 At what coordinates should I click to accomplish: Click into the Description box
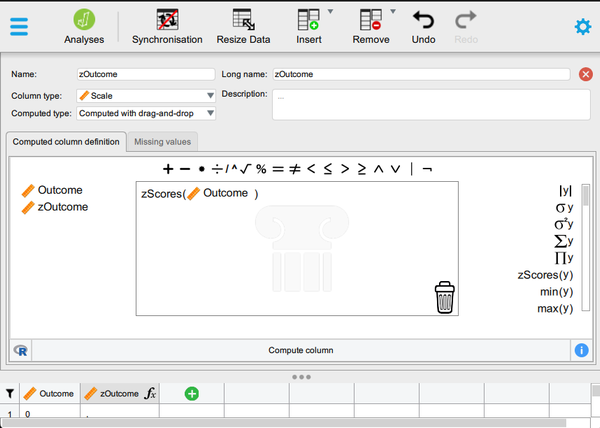pyautogui.click(x=431, y=105)
